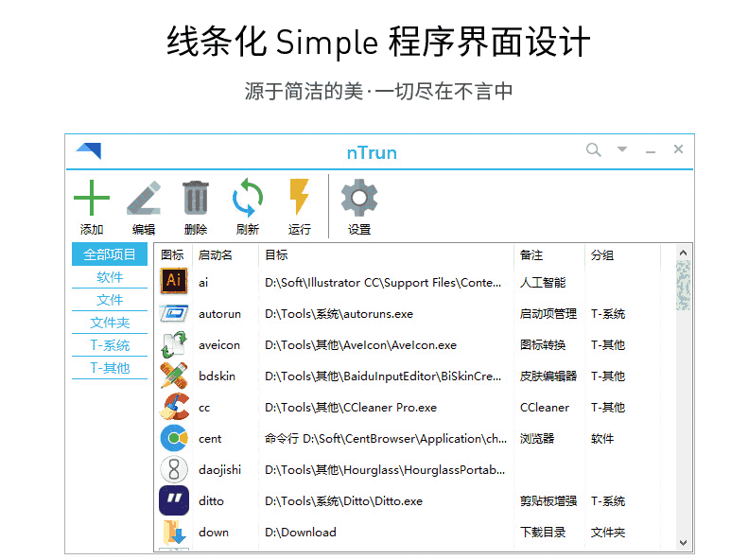Sort by the 图标 column header
The width and height of the screenshot is (731, 560).
pos(173,255)
